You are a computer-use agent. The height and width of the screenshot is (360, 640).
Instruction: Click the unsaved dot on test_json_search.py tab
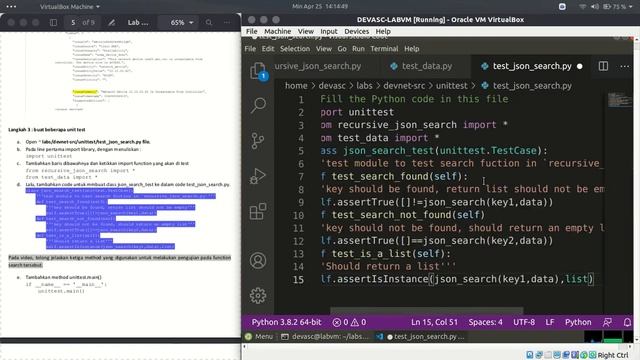580,66
